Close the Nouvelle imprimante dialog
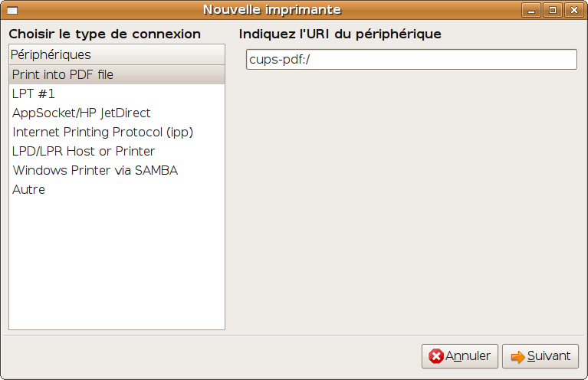The width and height of the screenshot is (588, 380). [573, 10]
